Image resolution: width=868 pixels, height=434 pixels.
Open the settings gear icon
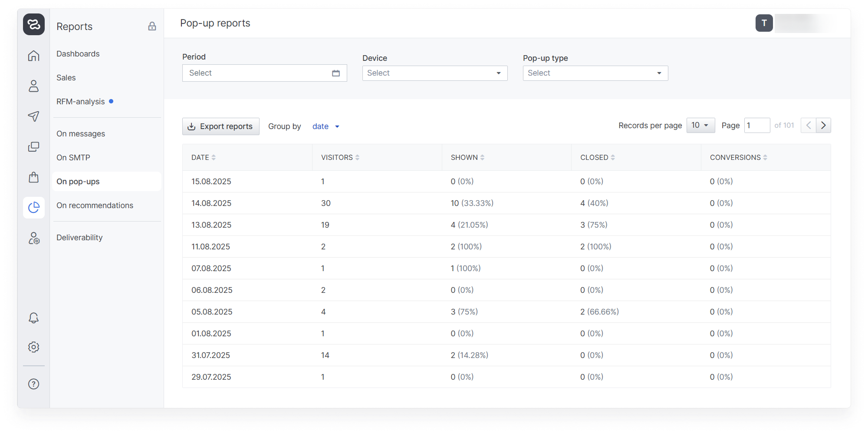[x=33, y=347]
